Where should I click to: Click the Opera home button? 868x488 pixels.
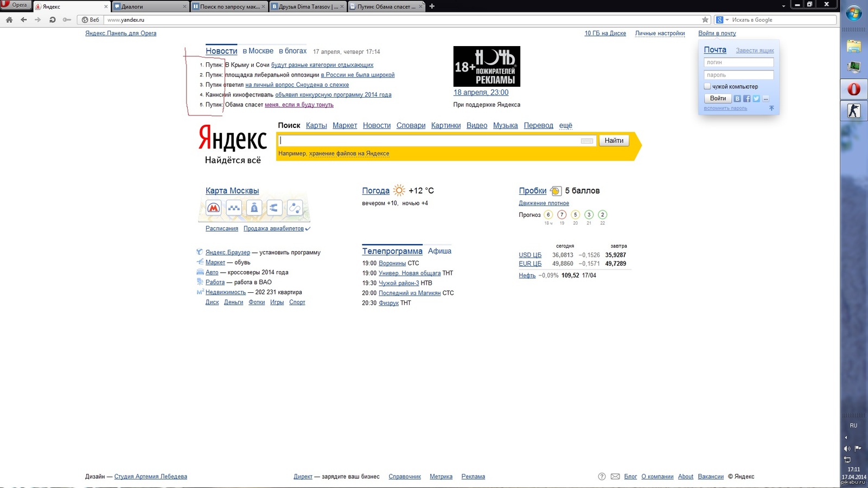pyautogui.click(x=9, y=20)
